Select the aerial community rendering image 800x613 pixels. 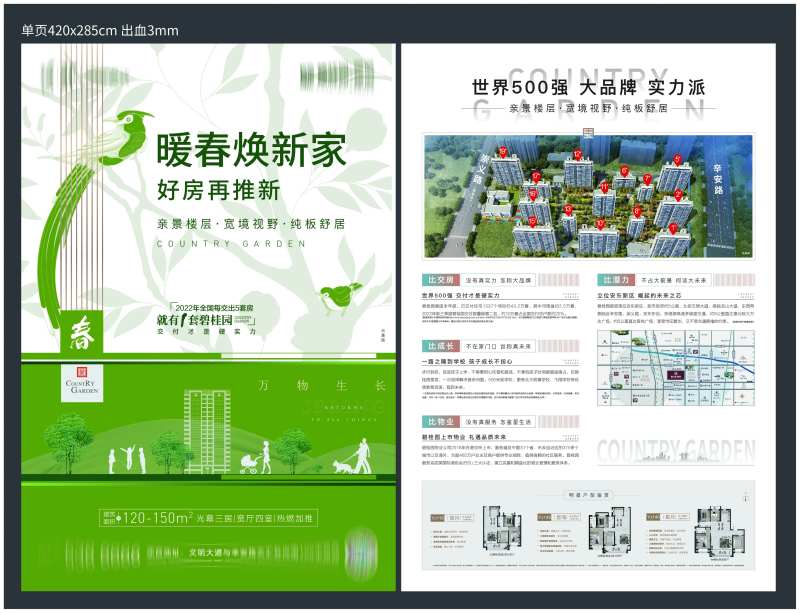pos(588,197)
